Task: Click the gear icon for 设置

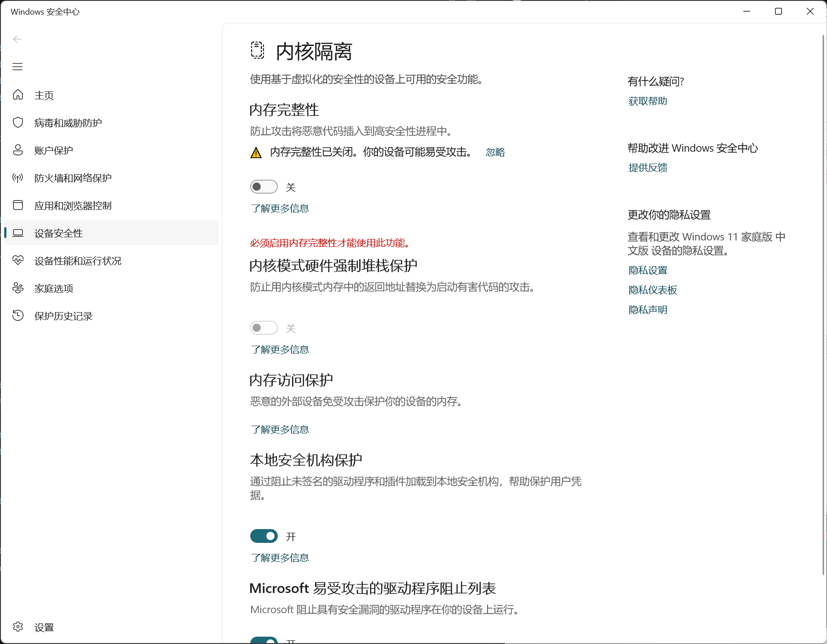Action: tap(18, 627)
